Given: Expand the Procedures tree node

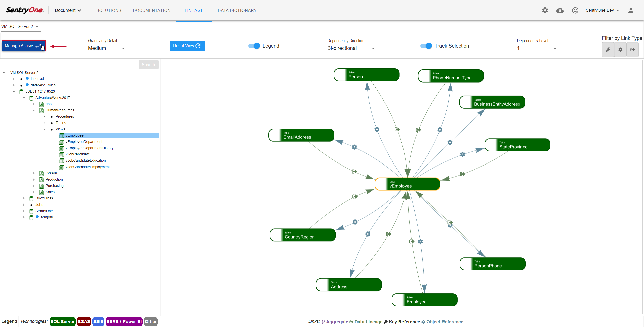Looking at the screenshot, I should pos(44,117).
